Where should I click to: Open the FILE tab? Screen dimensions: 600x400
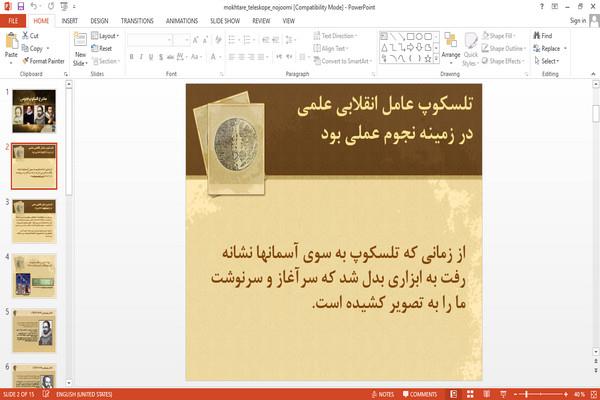click(x=13, y=21)
